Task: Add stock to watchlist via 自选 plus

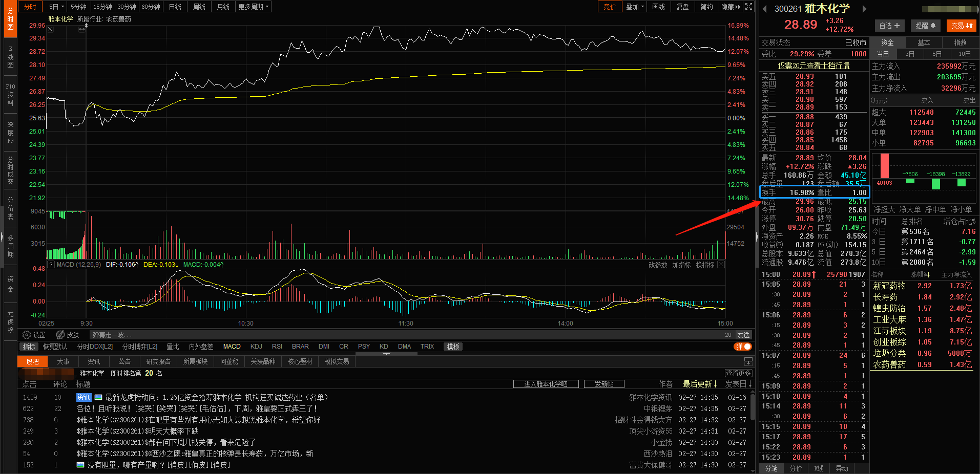Action: point(889,26)
